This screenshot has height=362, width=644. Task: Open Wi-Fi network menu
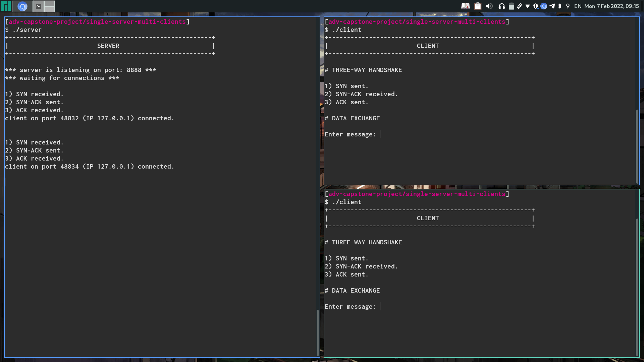click(528, 6)
